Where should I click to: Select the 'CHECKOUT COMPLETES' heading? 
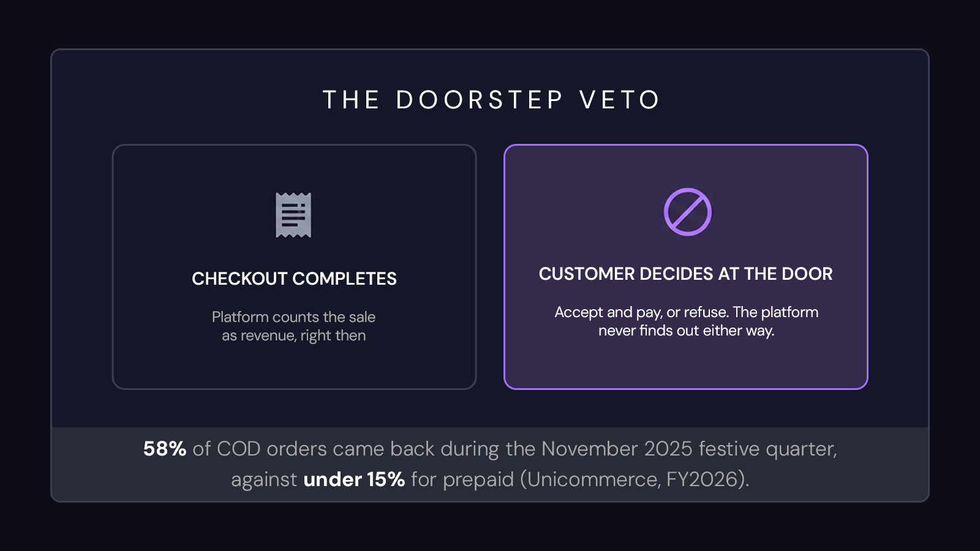[x=294, y=279]
